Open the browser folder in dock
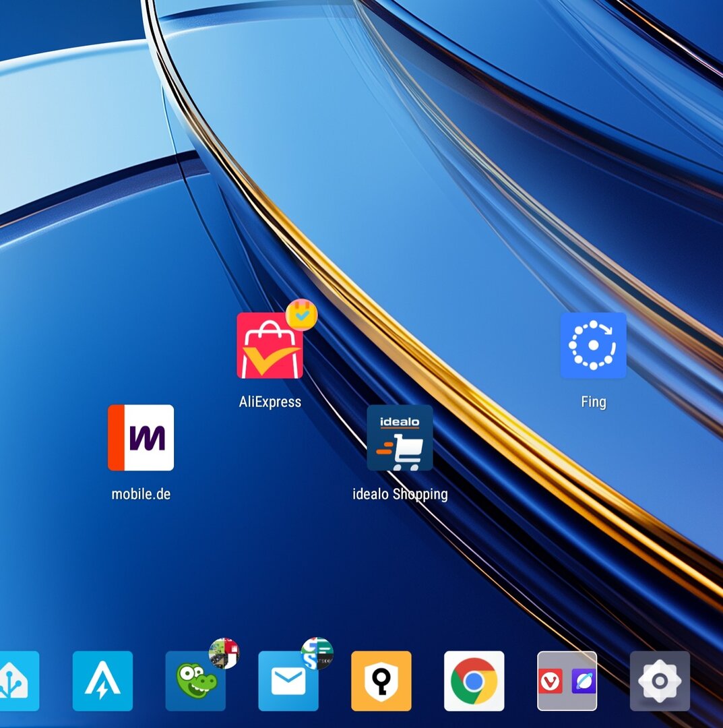This screenshot has height=728, width=723. tap(567, 681)
